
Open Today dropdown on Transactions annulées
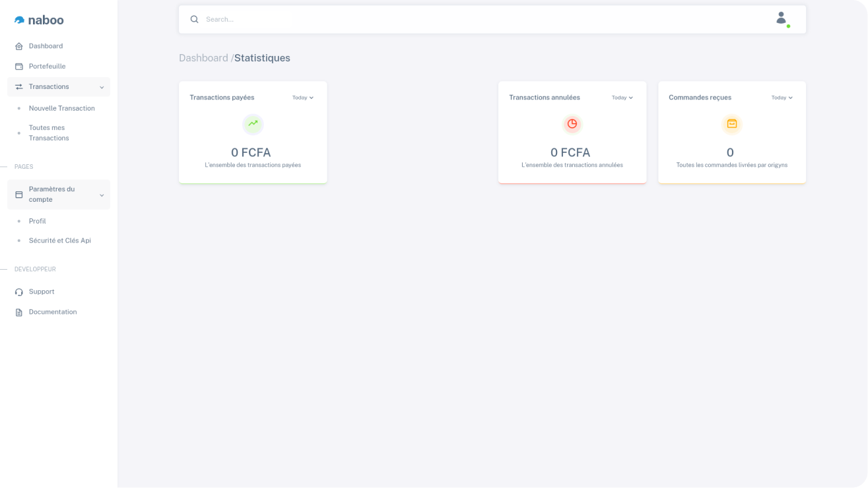[622, 98]
